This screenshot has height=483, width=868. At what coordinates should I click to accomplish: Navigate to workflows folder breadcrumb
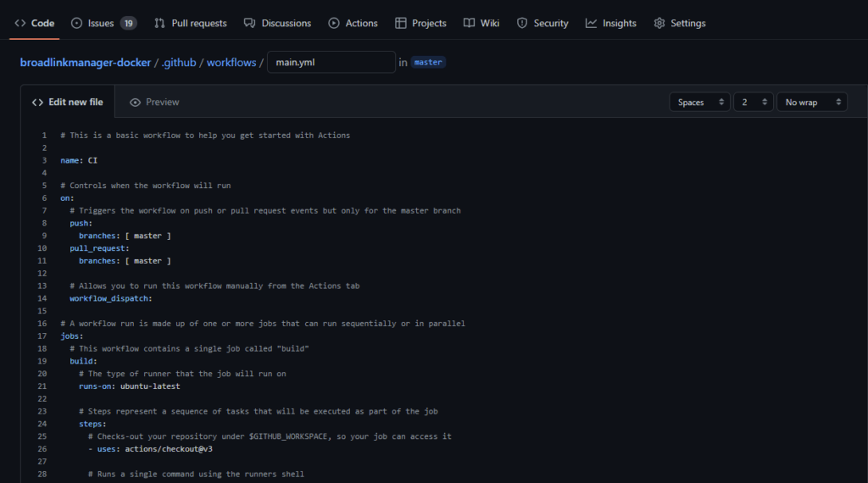click(x=231, y=63)
